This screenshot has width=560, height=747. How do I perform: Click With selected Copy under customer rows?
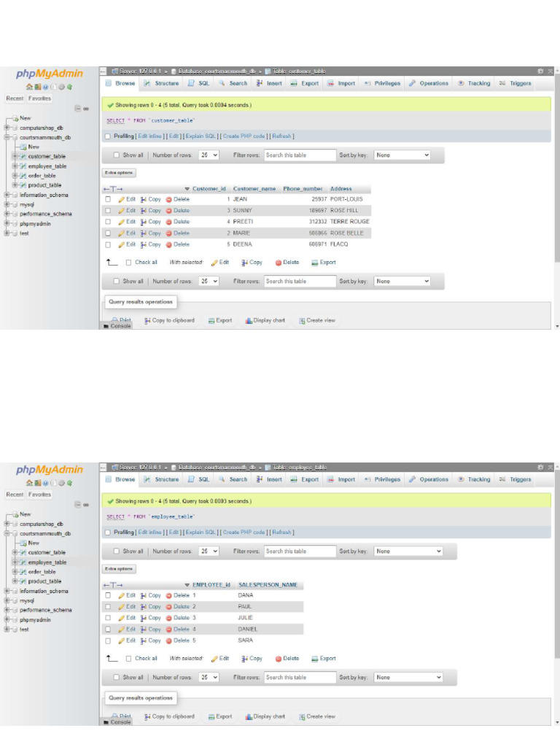(252, 263)
